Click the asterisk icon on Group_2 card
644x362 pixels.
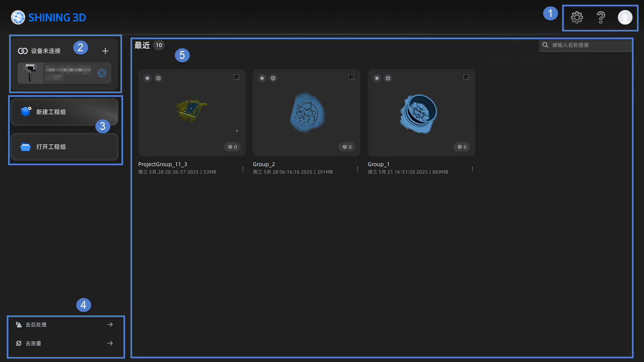pyautogui.click(x=262, y=78)
